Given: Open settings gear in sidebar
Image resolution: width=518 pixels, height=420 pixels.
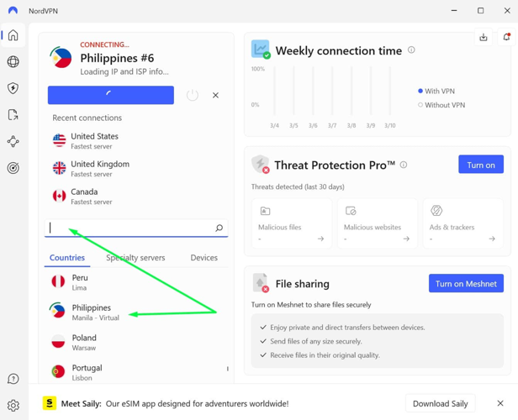Looking at the screenshot, I should pos(13,405).
